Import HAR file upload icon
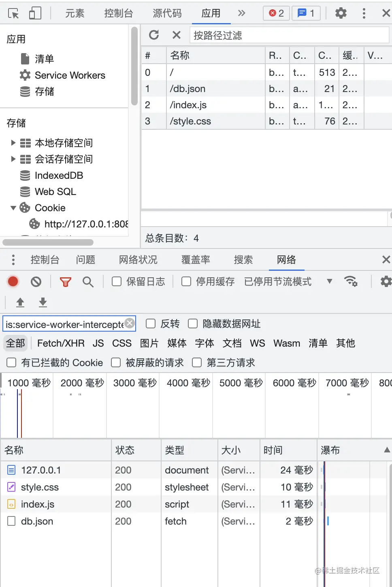This screenshot has width=392, height=587. (20, 302)
